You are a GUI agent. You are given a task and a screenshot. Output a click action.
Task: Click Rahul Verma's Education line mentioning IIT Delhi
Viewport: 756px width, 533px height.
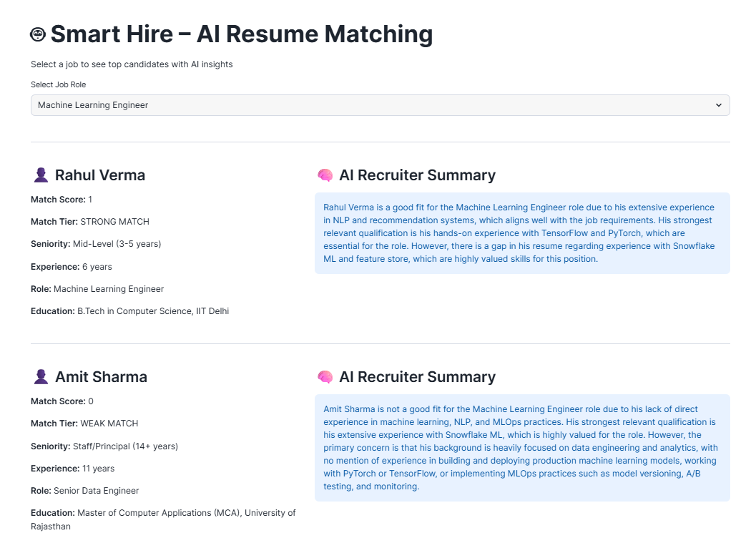click(x=129, y=311)
